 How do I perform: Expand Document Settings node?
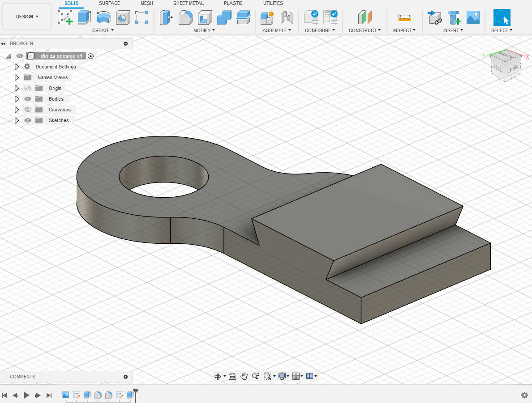16,67
